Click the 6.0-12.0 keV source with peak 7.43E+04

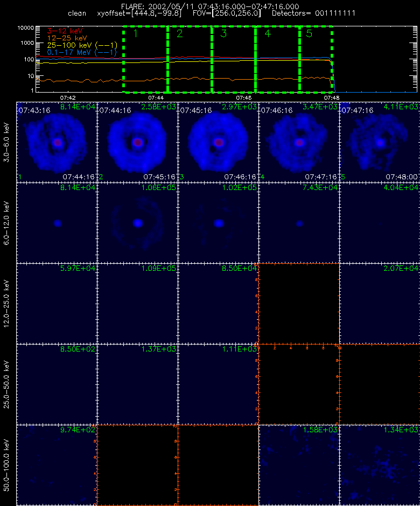pyautogui.click(x=299, y=223)
